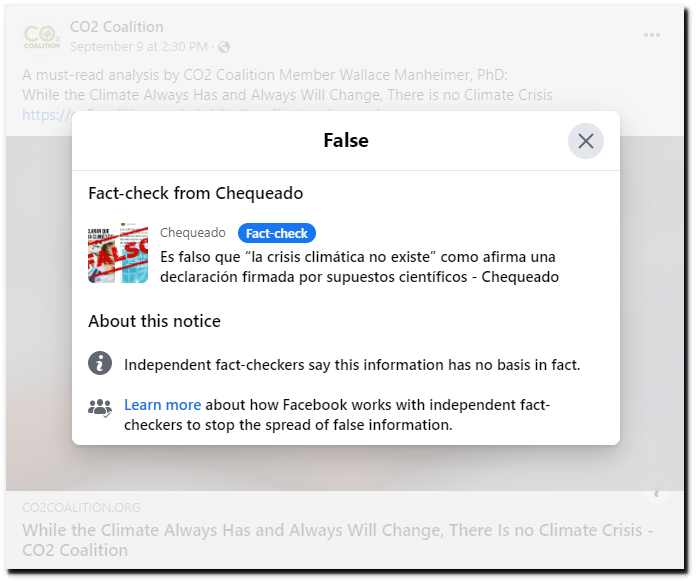
Task: Click the About this notice heading
Action: pos(154,321)
